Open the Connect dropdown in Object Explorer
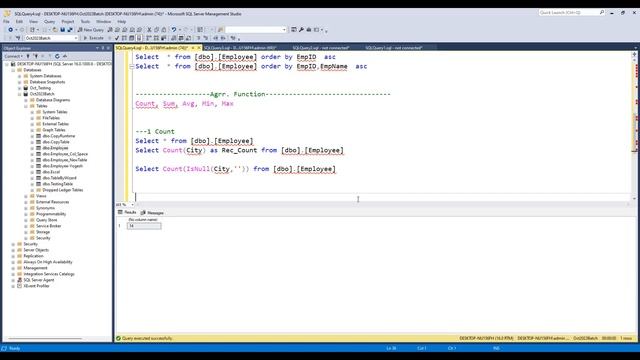Image resolution: width=640 pixels, height=360 pixels. coord(13,56)
